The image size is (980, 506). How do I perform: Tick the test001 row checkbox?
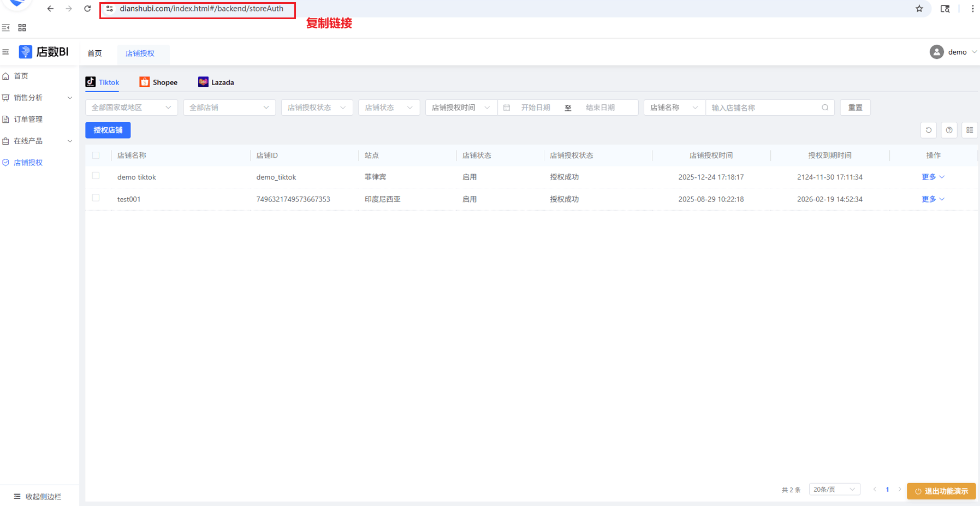click(96, 198)
